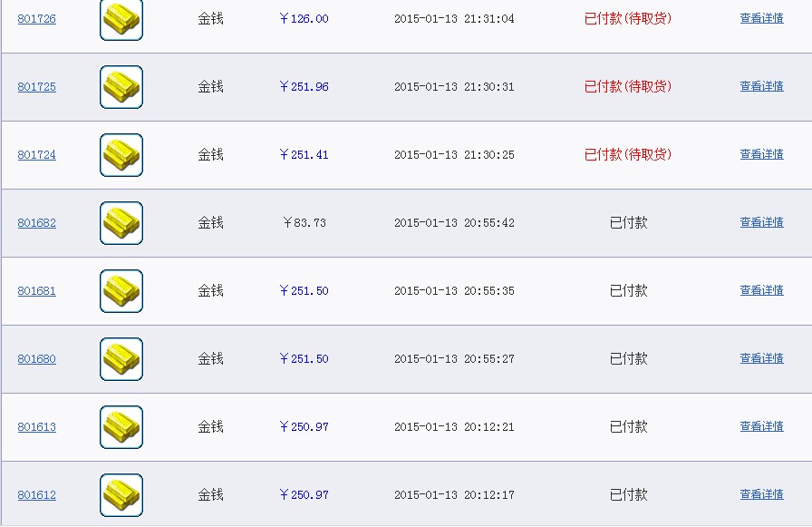Click gold bars icon for order 801682

point(121,223)
